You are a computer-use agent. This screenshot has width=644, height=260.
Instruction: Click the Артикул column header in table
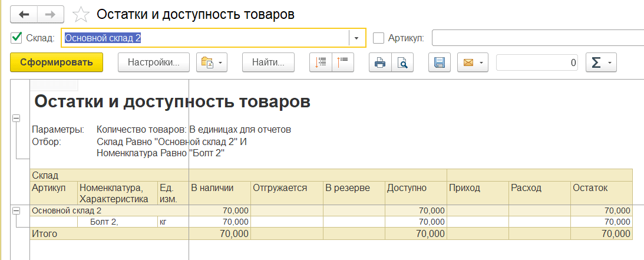tap(54, 193)
